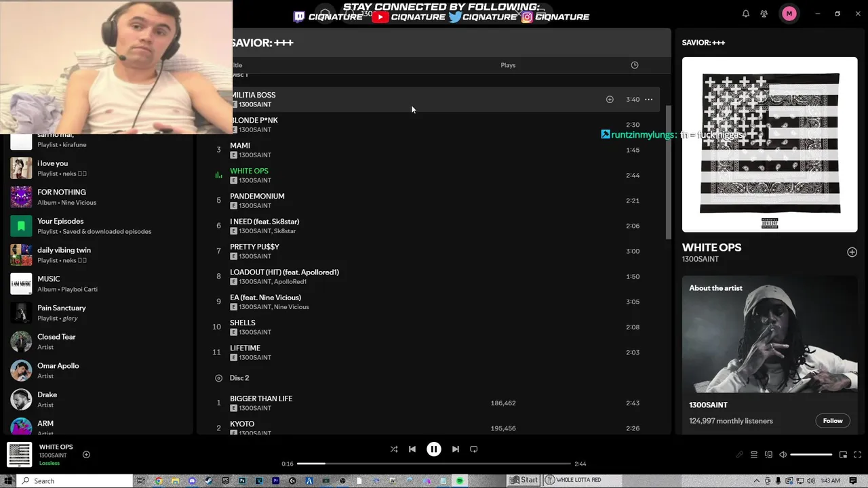Click the Lossless quality label
Screen dimensions: 868x488
coord(50,464)
